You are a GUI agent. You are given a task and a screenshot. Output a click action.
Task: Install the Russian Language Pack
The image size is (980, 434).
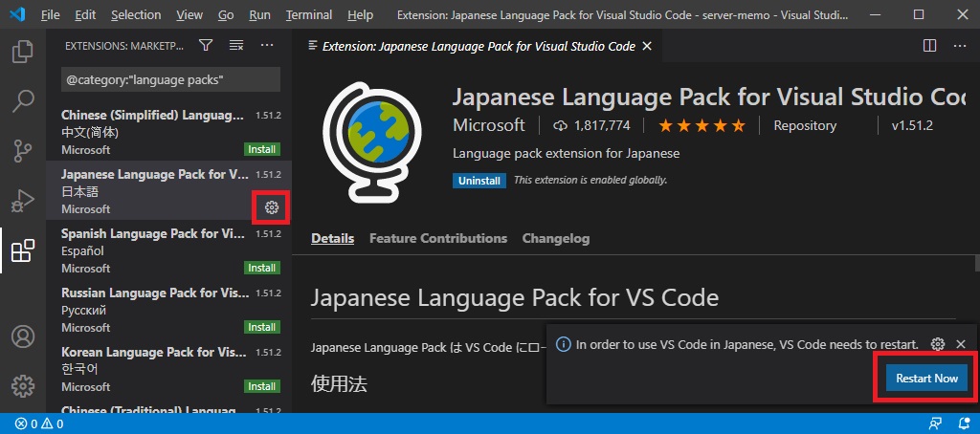pos(262,327)
